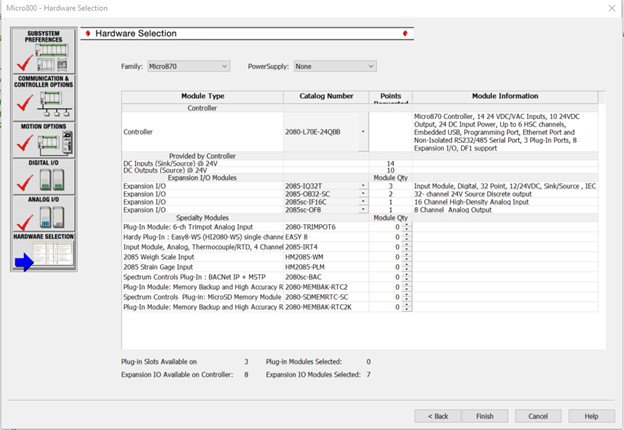Image resolution: width=624 pixels, height=430 pixels.
Task: Select Spectrum Controls MicroSD Memory Module row
Action: pos(360,297)
